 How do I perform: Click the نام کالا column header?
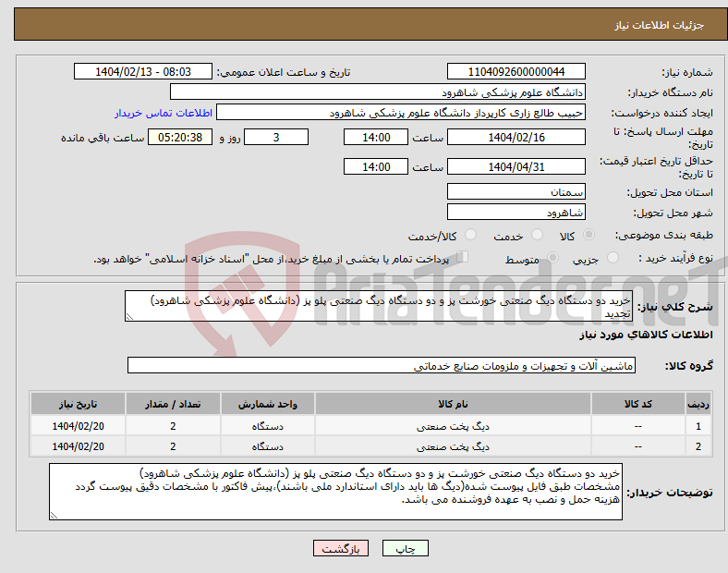(x=453, y=404)
